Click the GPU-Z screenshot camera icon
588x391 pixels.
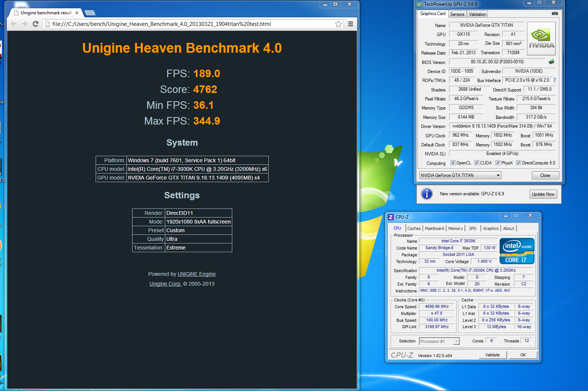click(x=555, y=14)
